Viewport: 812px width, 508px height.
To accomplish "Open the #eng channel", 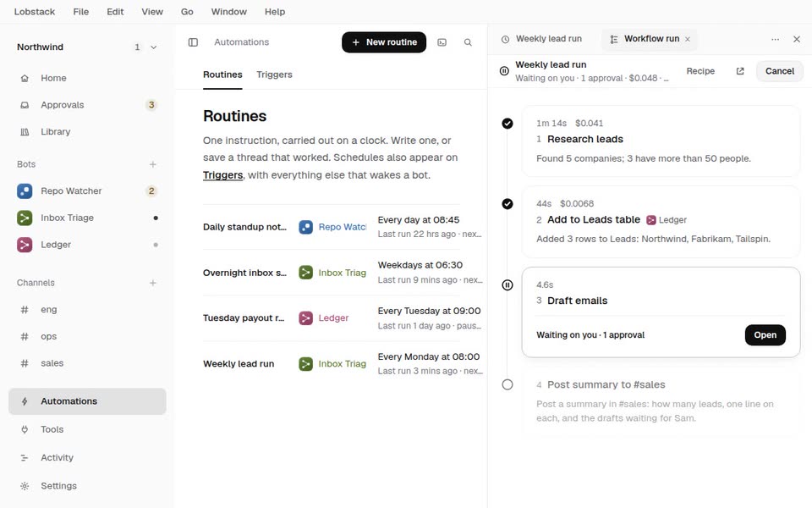I will pyautogui.click(x=87, y=310).
